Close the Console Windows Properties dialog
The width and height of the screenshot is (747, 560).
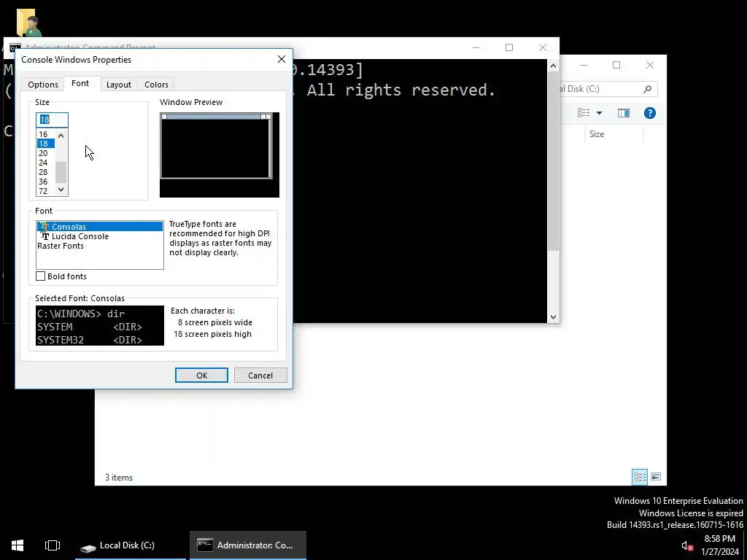click(282, 59)
